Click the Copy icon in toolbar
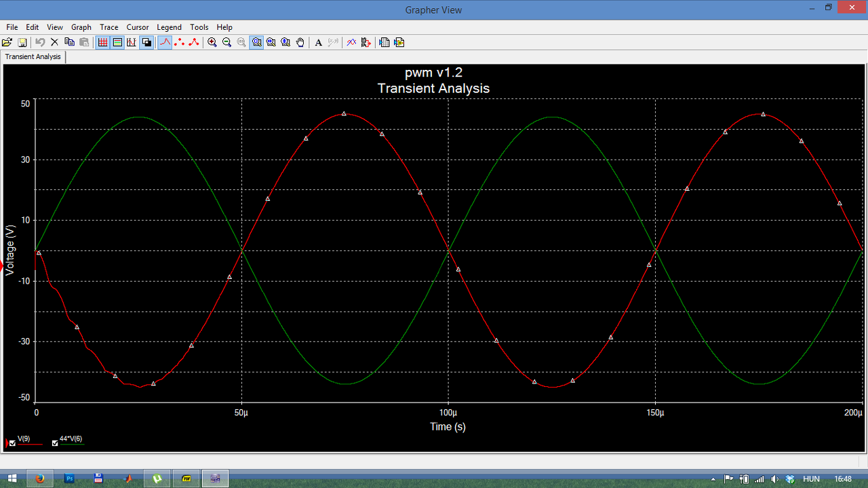Screen dimensions: 868x488 click(x=69, y=42)
